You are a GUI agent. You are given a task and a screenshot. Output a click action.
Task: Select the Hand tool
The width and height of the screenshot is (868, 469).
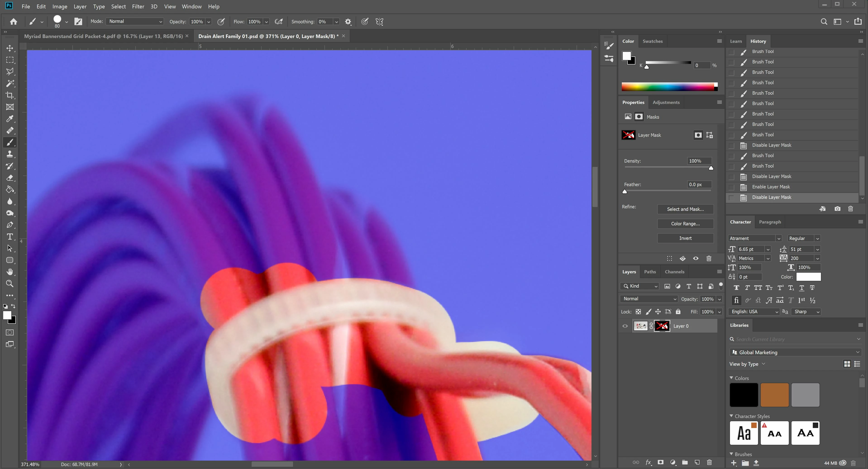10,272
